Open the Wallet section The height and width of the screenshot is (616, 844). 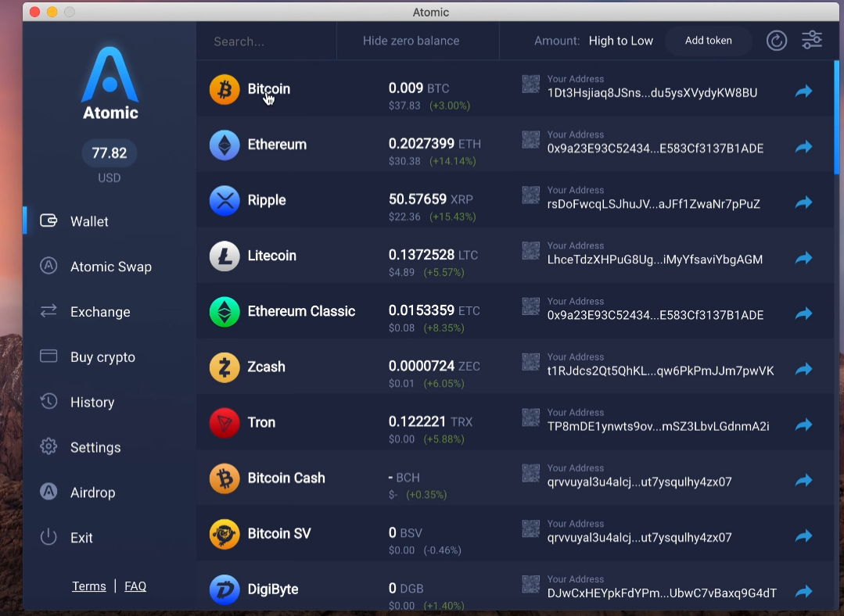pos(89,221)
